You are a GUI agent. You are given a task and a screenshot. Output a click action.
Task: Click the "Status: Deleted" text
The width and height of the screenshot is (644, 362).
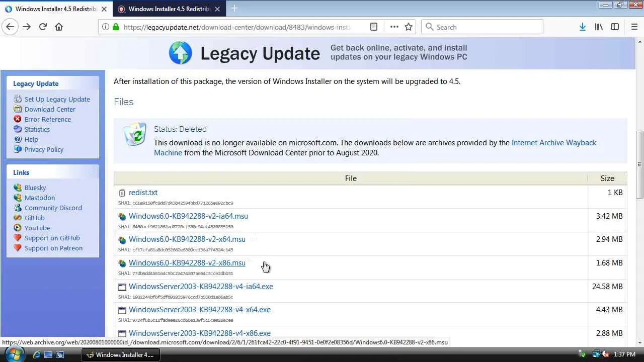click(x=180, y=129)
